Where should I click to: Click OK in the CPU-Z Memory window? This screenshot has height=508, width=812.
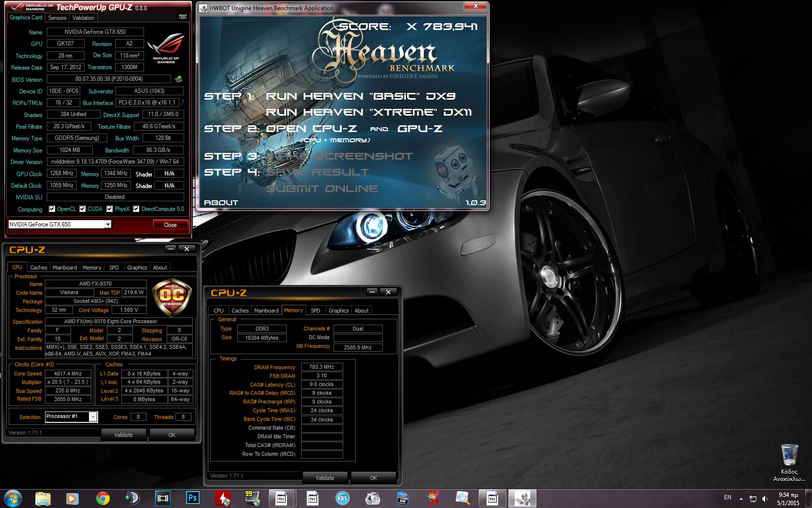pos(373,478)
